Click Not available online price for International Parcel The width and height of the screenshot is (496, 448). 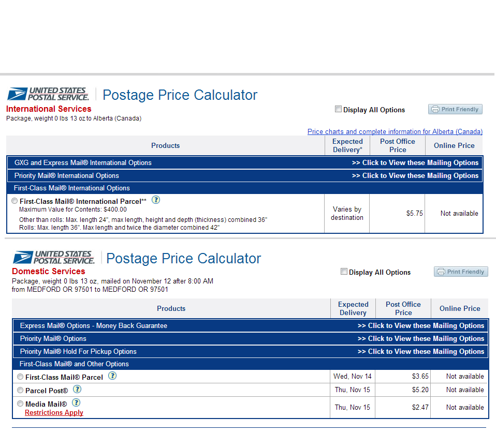[459, 214]
